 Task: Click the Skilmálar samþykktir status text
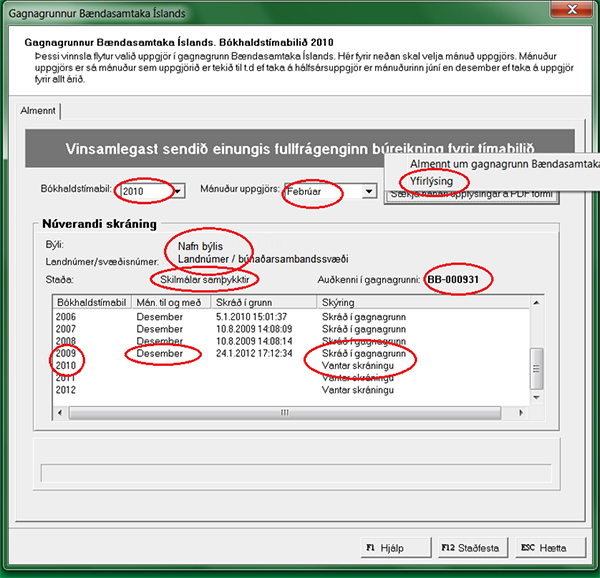(204, 279)
